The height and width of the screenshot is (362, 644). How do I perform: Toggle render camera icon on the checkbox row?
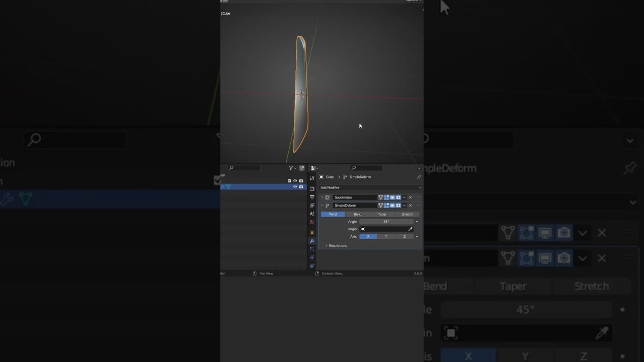301,180
